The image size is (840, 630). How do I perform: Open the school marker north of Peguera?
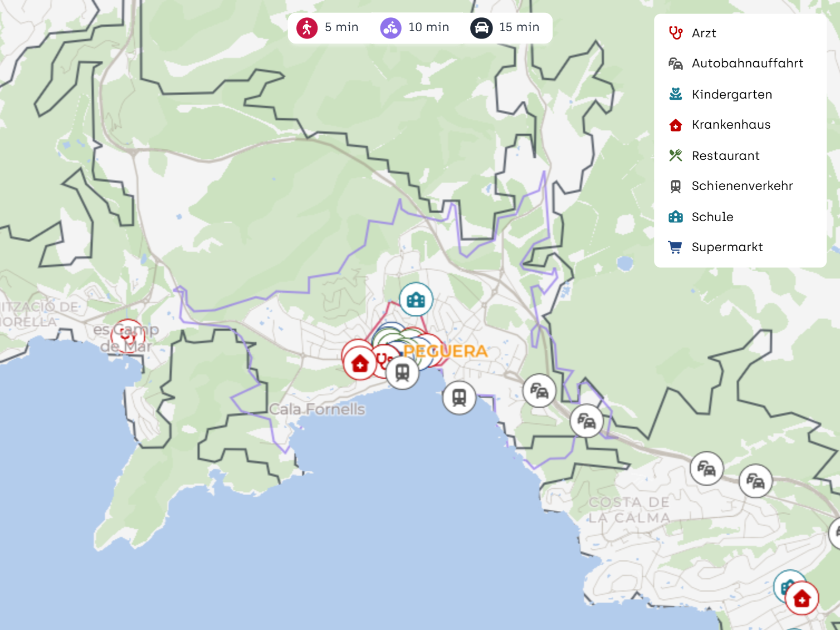416,300
